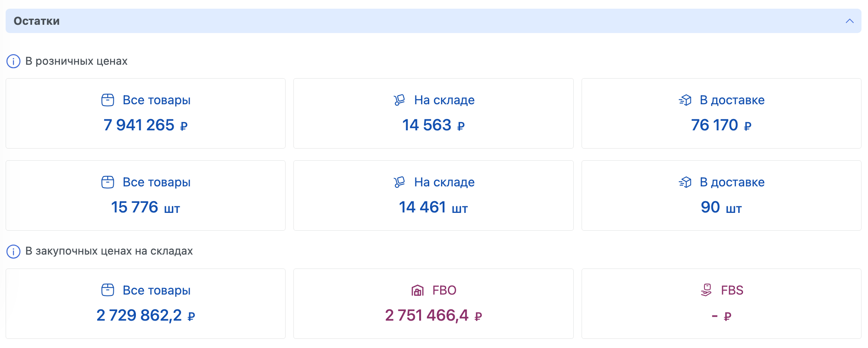The height and width of the screenshot is (348, 868).
Task: Click the 14 563 ₽ warehouse value
Action: click(x=434, y=125)
